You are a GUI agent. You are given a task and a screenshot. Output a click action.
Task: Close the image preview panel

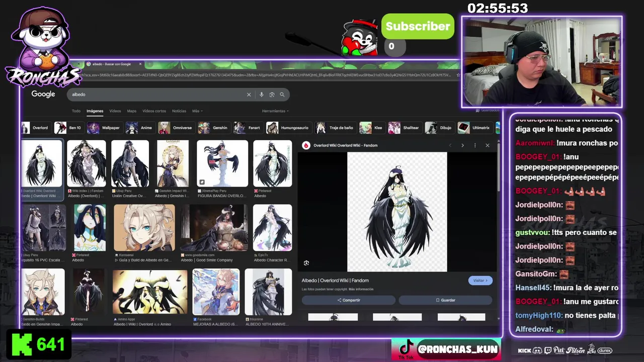click(487, 145)
